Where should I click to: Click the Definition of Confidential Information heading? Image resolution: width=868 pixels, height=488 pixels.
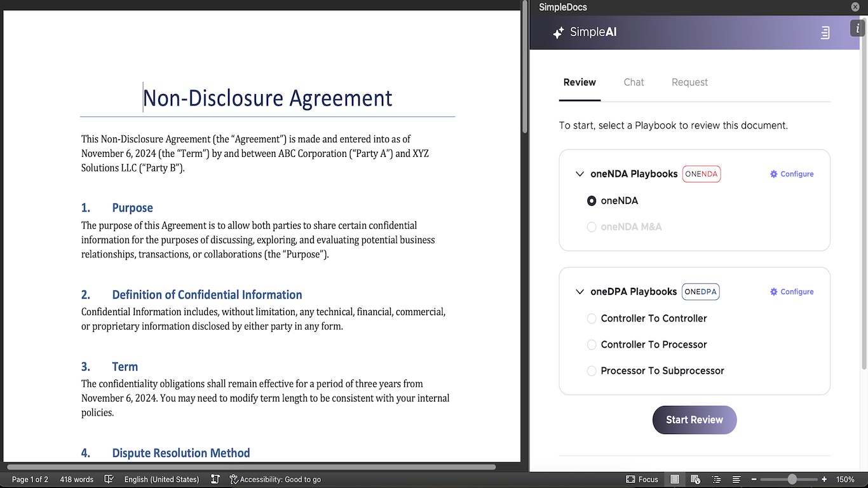pos(207,295)
